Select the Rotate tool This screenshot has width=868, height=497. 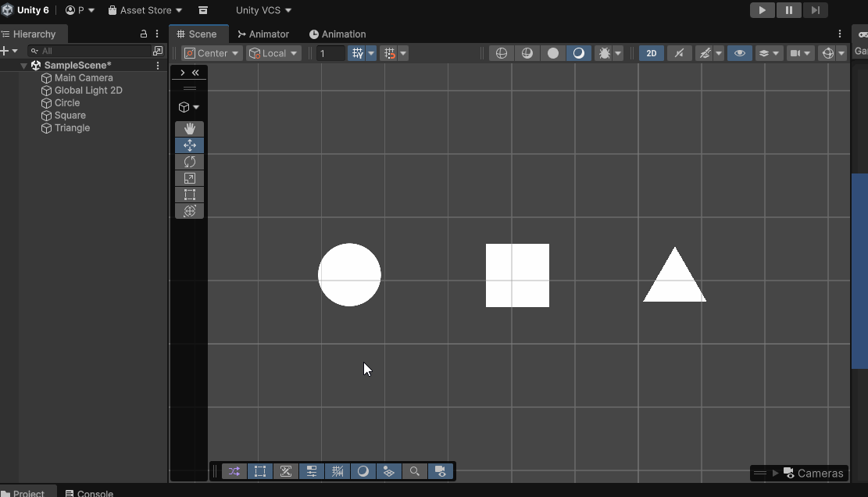pos(189,162)
